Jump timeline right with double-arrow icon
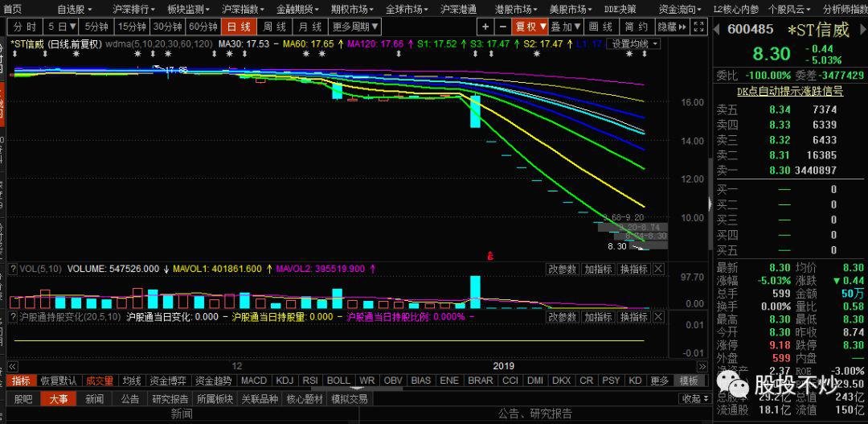 point(702,366)
